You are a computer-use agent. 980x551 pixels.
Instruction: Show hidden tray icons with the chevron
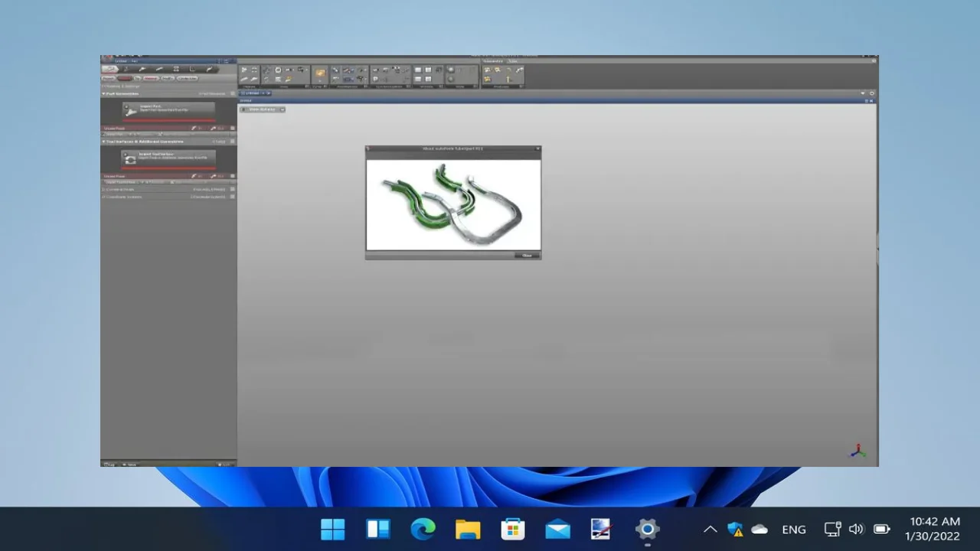pyautogui.click(x=710, y=529)
